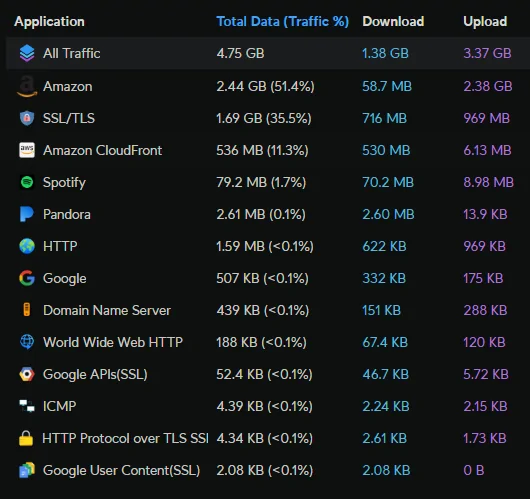
Task: Select the Google APIs(SSL) name
Action: [x=95, y=374]
